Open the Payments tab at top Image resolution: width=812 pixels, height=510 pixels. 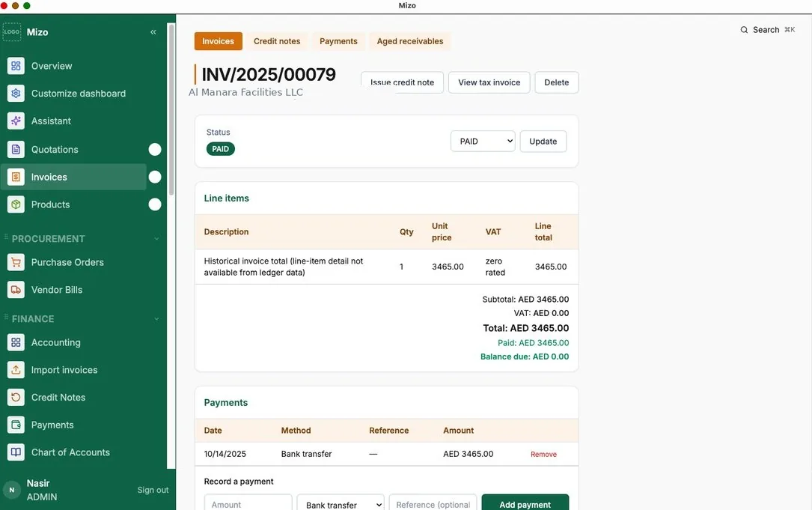[x=338, y=41]
